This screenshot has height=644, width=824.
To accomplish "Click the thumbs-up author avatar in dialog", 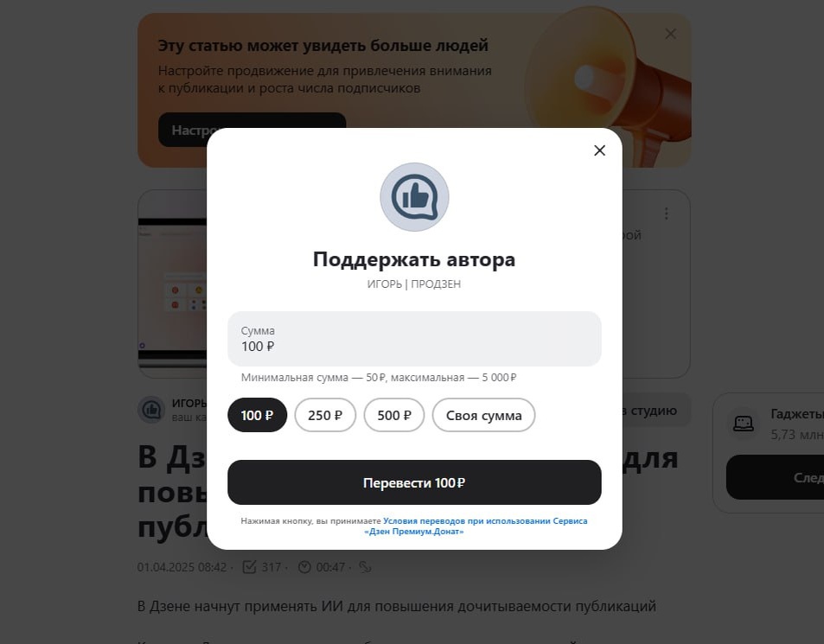I will click(x=414, y=197).
